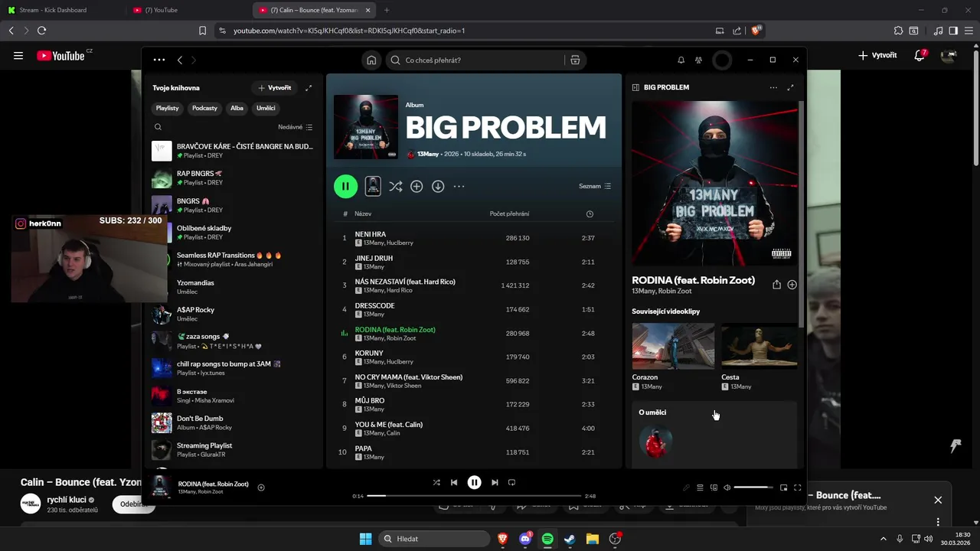
Task: Mute Spotify volume speaker icon
Action: pyautogui.click(x=727, y=487)
